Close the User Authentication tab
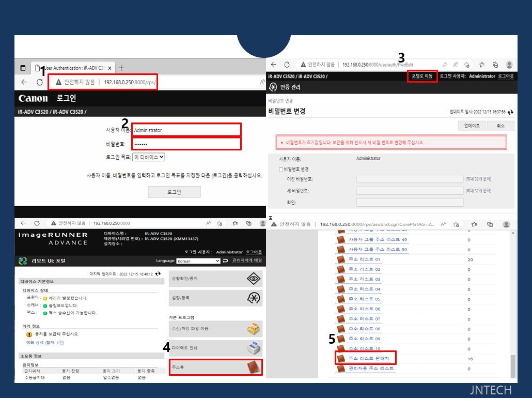 coord(109,68)
